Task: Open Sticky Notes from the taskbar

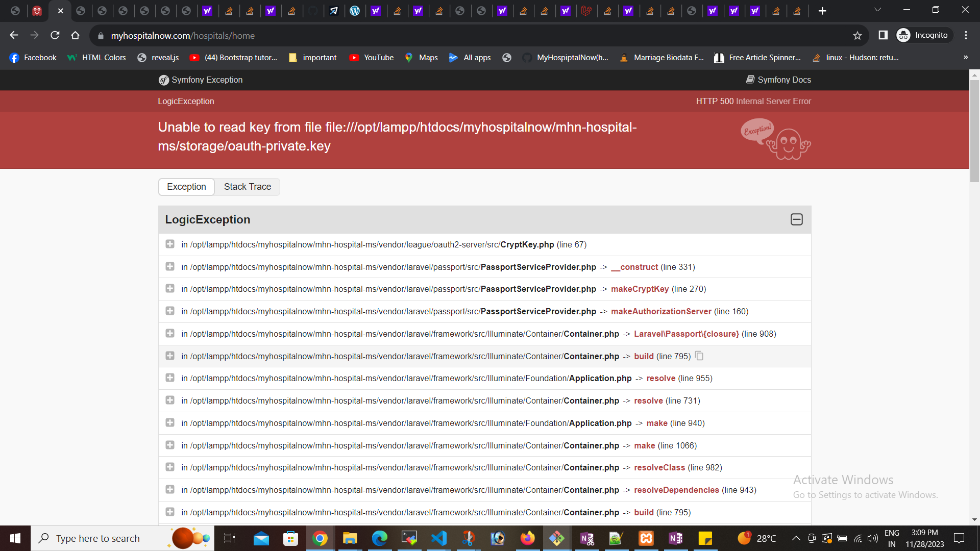Action: pos(705,538)
